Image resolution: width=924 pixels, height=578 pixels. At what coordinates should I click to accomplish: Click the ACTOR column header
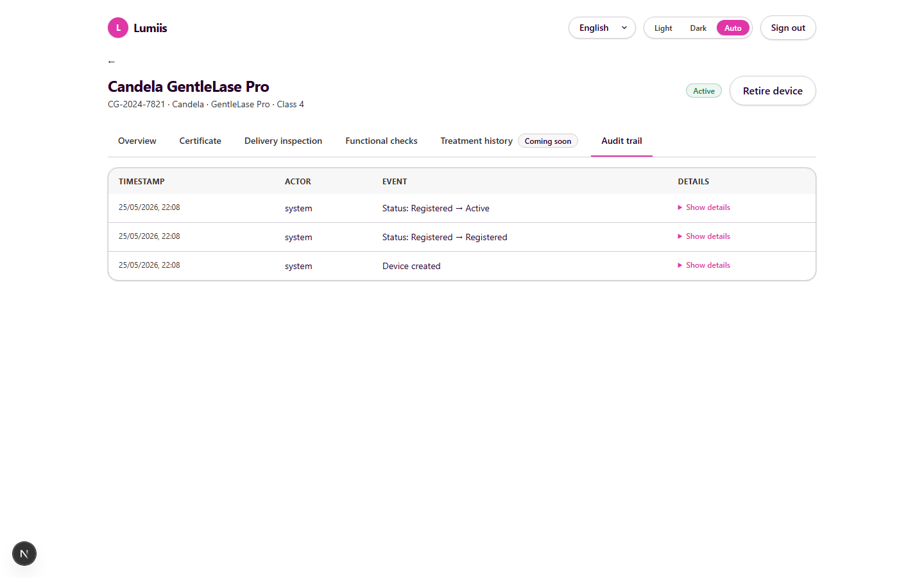pyautogui.click(x=298, y=182)
